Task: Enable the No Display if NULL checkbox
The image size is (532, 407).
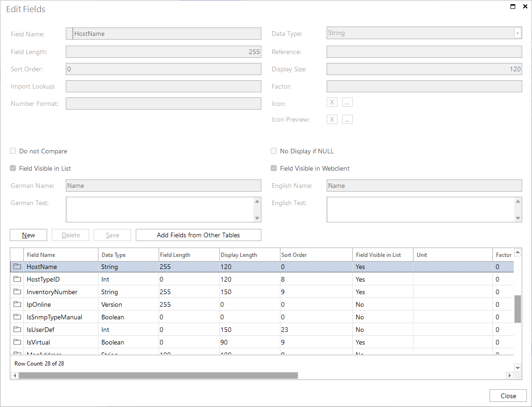Action: [273, 151]
